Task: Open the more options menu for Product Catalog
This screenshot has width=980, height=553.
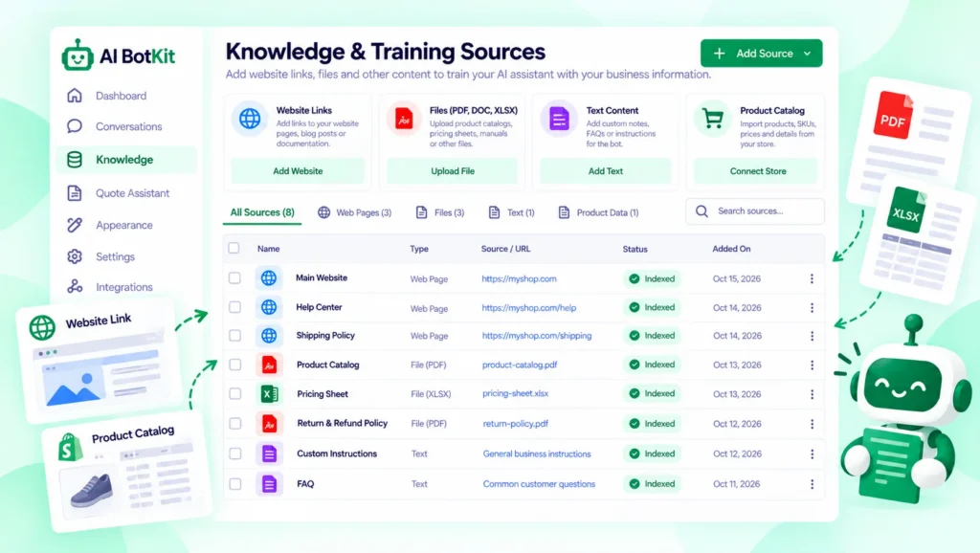Action: tap(812, 365)
